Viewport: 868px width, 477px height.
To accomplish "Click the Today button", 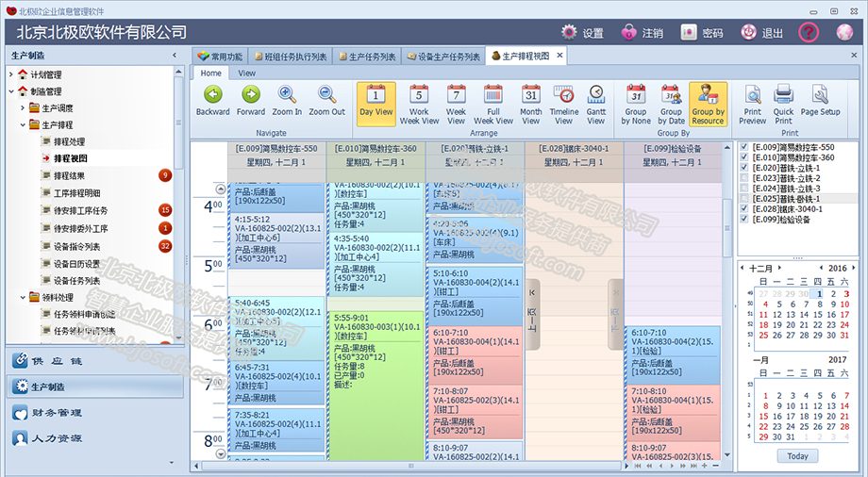I will (x=797, y=456).
